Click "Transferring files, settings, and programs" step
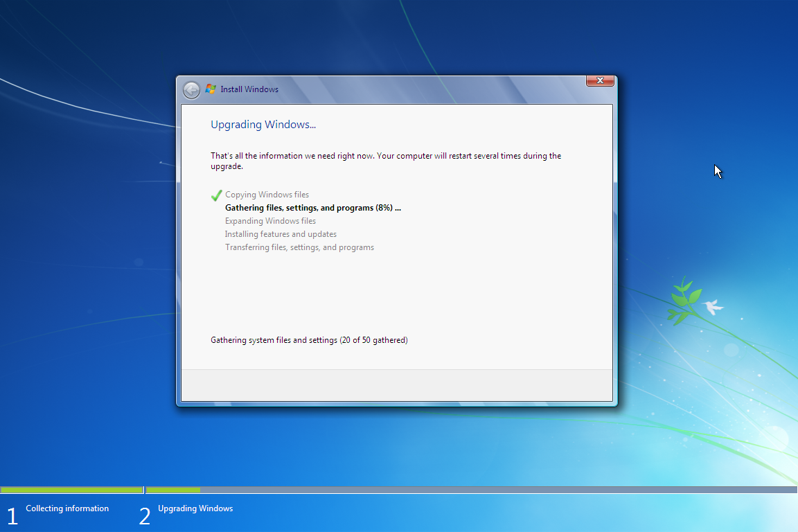Image resolution: width=798 pixels, height=532 pixels. pos(299,247)
